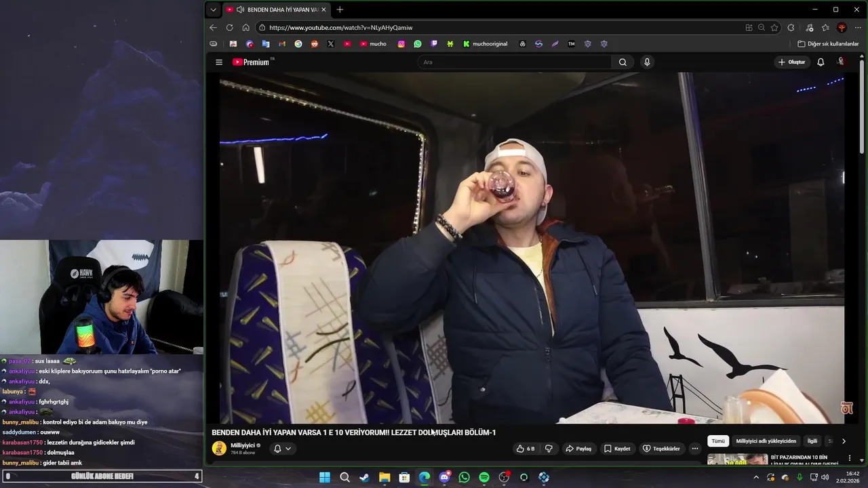Image resolution: width=868 pixels, height=488 pixels.
Task: Open the tab search chevron dropdown
Action: point(213,9)
